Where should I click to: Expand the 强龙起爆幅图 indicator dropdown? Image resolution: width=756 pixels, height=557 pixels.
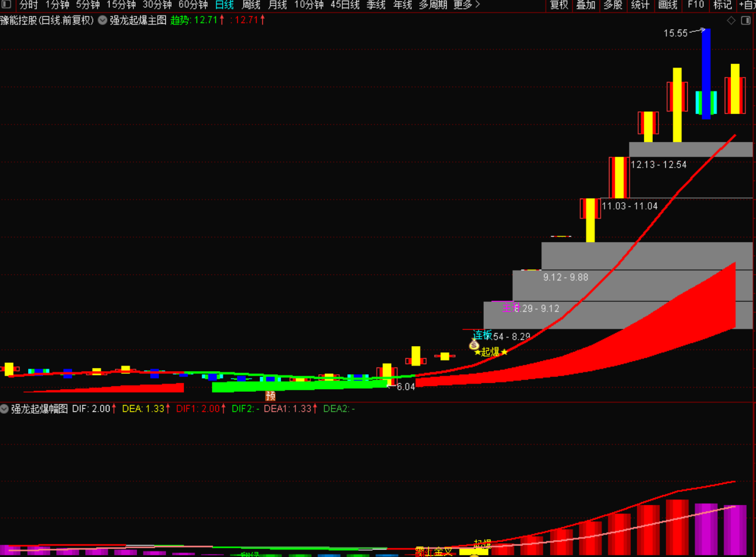pos(5,409)
